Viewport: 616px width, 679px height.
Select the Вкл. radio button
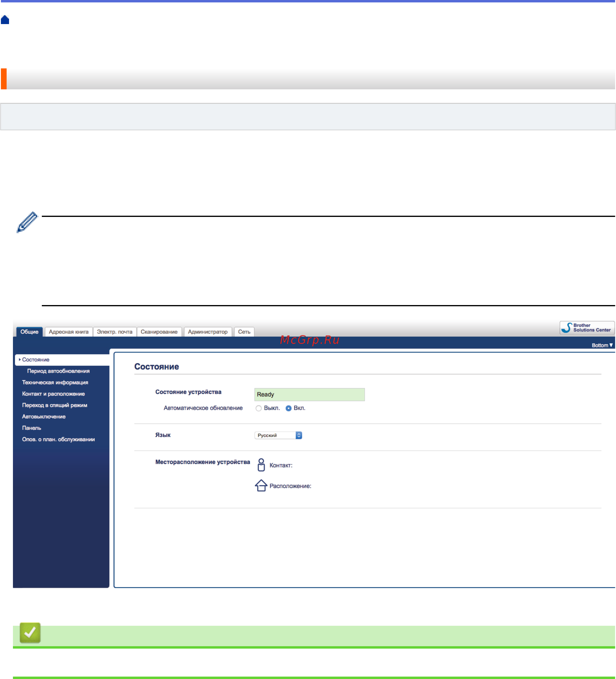(289, 408)
